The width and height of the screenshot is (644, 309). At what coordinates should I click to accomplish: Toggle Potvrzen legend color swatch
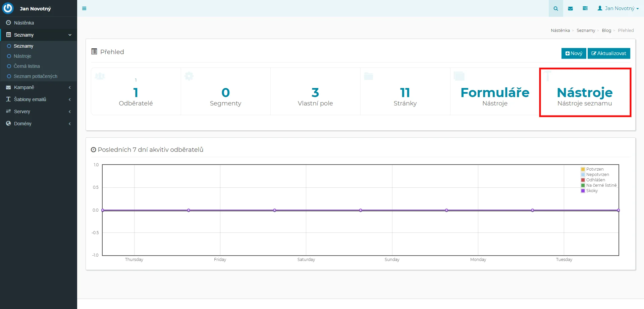tap(583, 169)
